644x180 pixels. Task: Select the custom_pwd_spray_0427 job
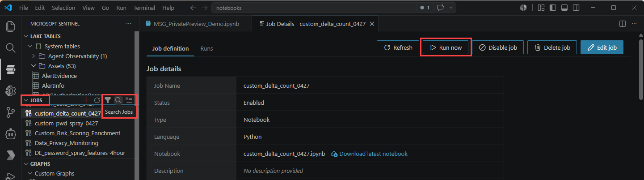pos(78,123)
